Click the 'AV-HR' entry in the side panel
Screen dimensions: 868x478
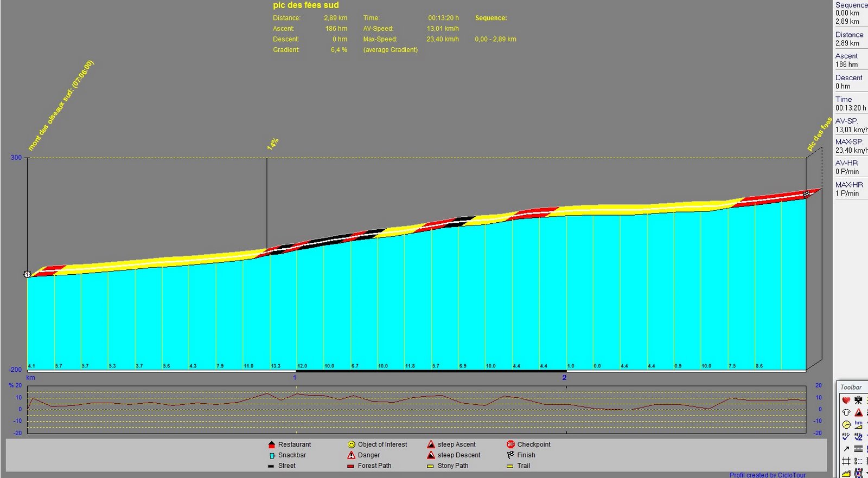[x=847, y=163]
